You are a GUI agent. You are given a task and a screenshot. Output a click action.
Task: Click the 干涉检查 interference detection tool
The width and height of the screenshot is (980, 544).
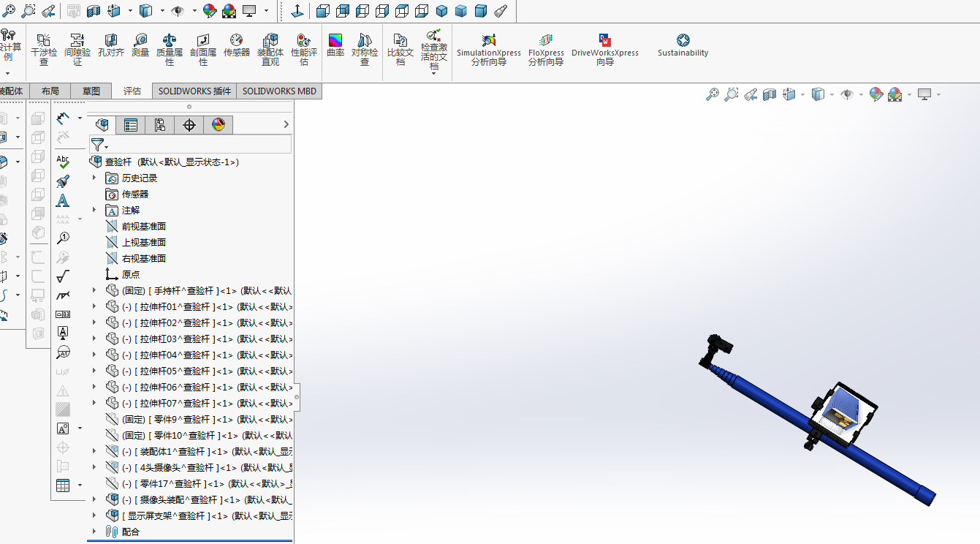(x=44, y=49)
